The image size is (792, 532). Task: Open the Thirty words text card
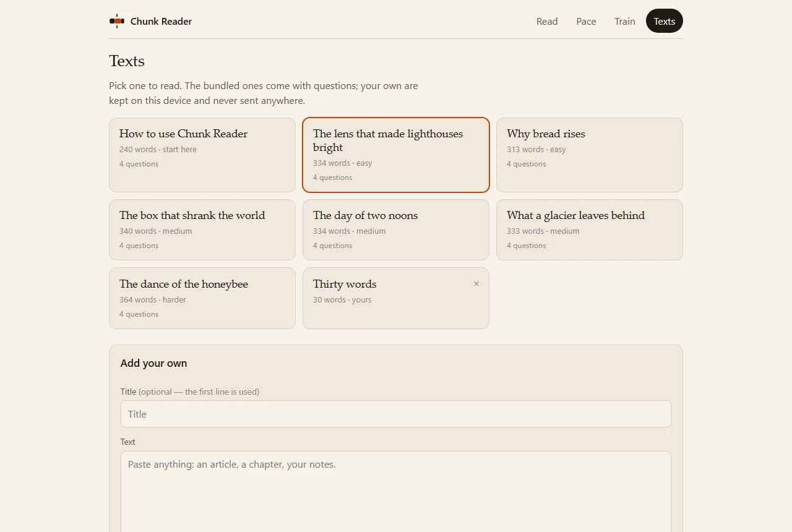click(x=396, y=298)
